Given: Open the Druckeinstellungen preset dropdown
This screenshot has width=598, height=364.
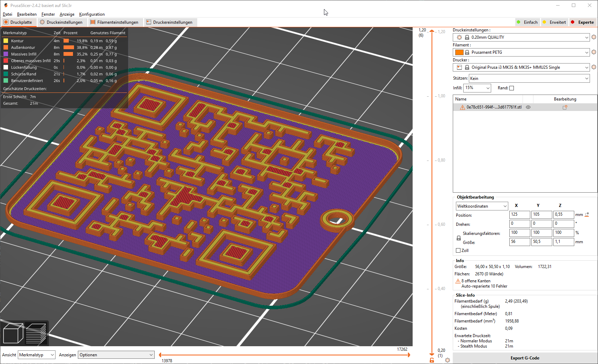Looking at the screenshot, I should click(x=521, y=37).
